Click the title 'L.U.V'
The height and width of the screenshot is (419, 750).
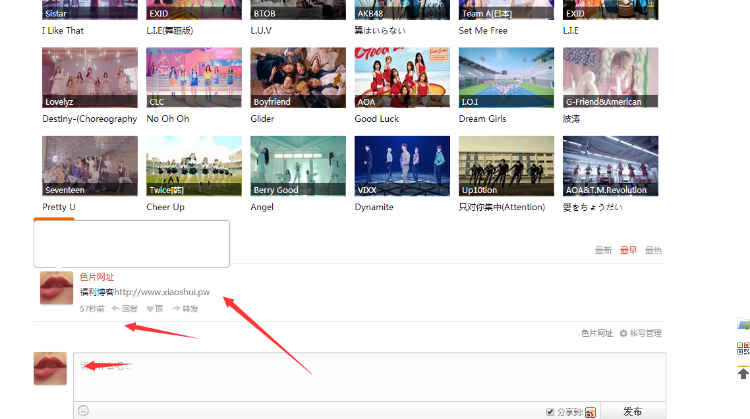(261, 31)
